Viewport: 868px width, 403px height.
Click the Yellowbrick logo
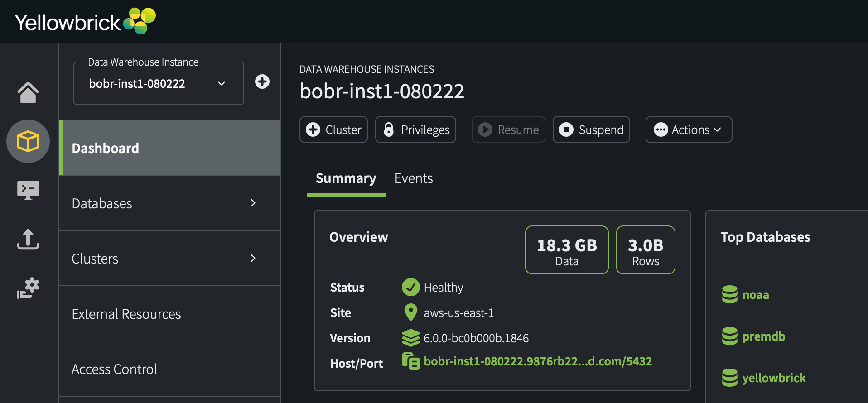coord(85,21)
